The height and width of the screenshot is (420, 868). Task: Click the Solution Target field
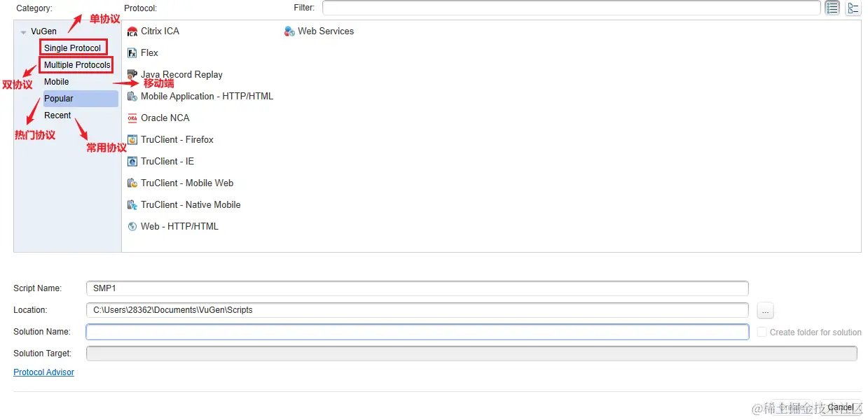click(x=471, y=353)
